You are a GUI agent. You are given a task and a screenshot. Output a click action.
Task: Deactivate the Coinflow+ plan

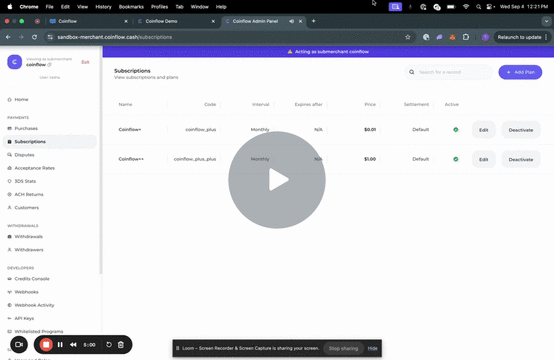point(521,130)
